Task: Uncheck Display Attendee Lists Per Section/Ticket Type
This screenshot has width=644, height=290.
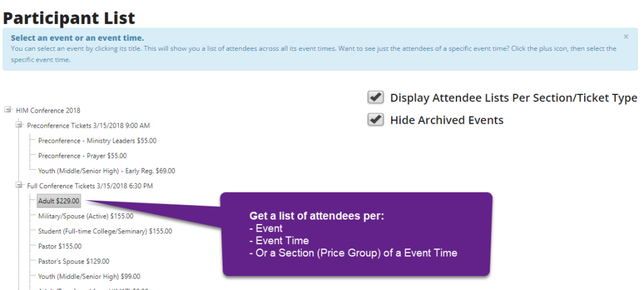Action: [376, 98]
